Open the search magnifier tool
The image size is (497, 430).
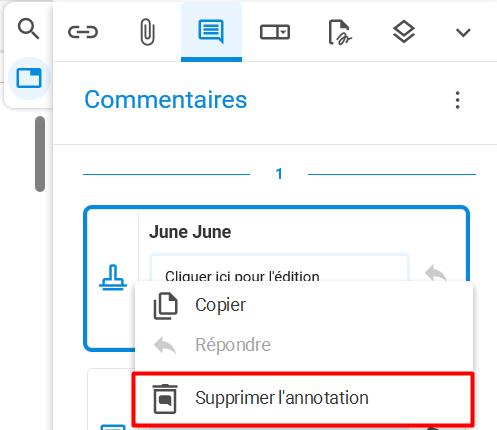[x=29, y=29]
